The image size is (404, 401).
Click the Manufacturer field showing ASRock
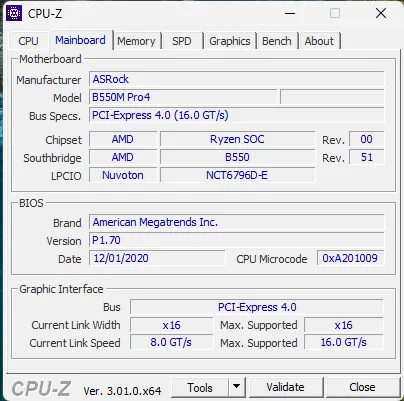(237, 79)
